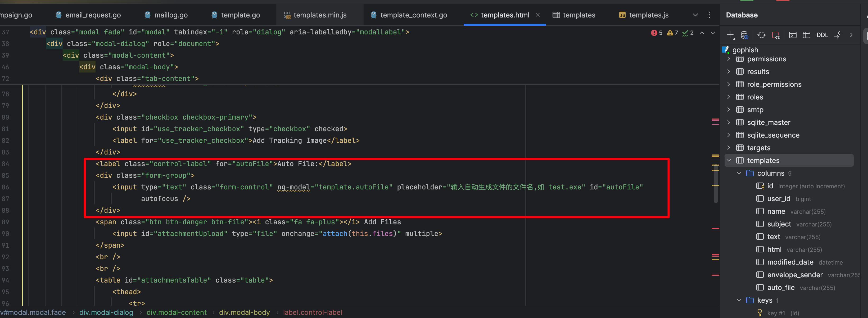The image size is (868, 318).
Task: Open the editor tab actions kebab menu
Action: coord(709,15)
